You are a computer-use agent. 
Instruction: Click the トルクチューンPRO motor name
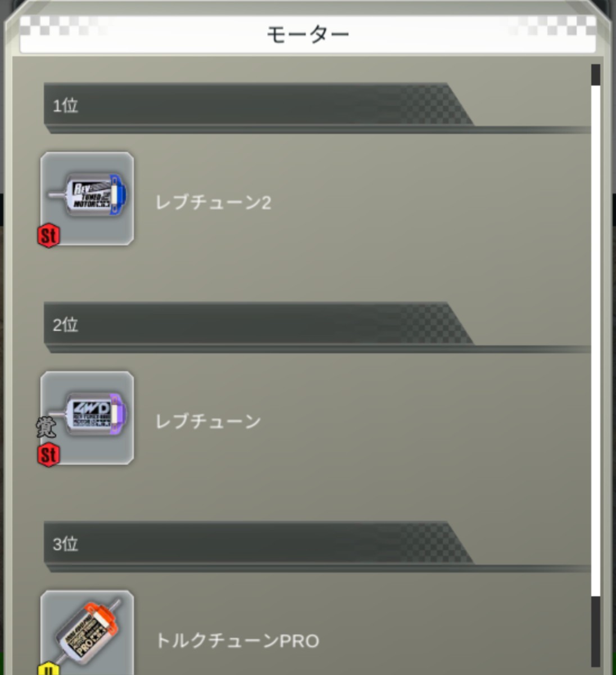click(x=237, y=641)
